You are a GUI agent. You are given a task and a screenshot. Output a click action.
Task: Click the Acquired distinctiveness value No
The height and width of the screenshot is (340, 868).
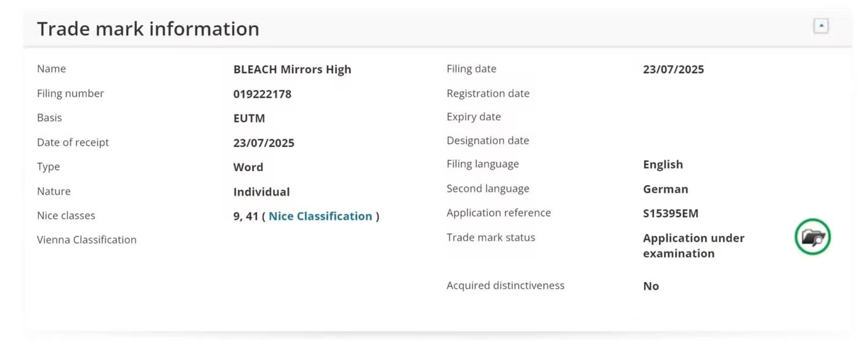click(x=651, y=286)
